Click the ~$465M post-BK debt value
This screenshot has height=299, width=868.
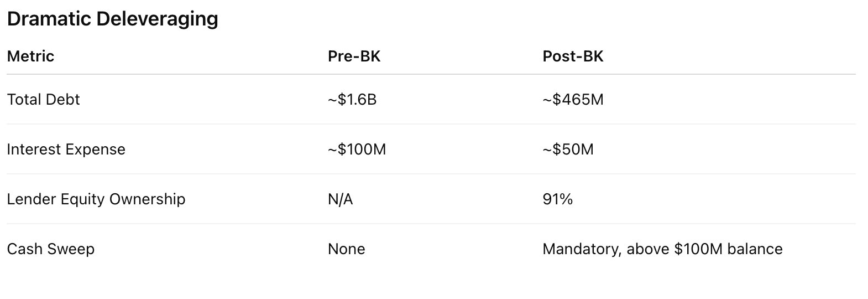click(573, 99)
